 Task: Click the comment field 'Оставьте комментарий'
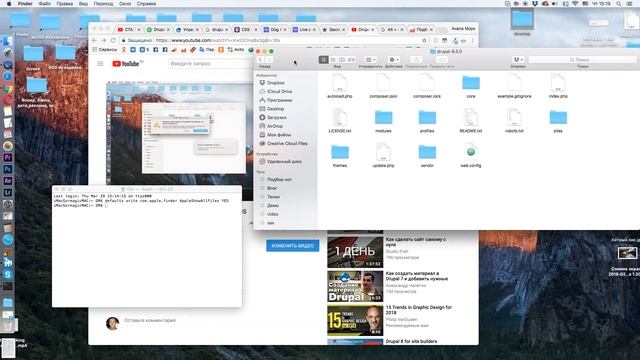[x=150, y=320]
